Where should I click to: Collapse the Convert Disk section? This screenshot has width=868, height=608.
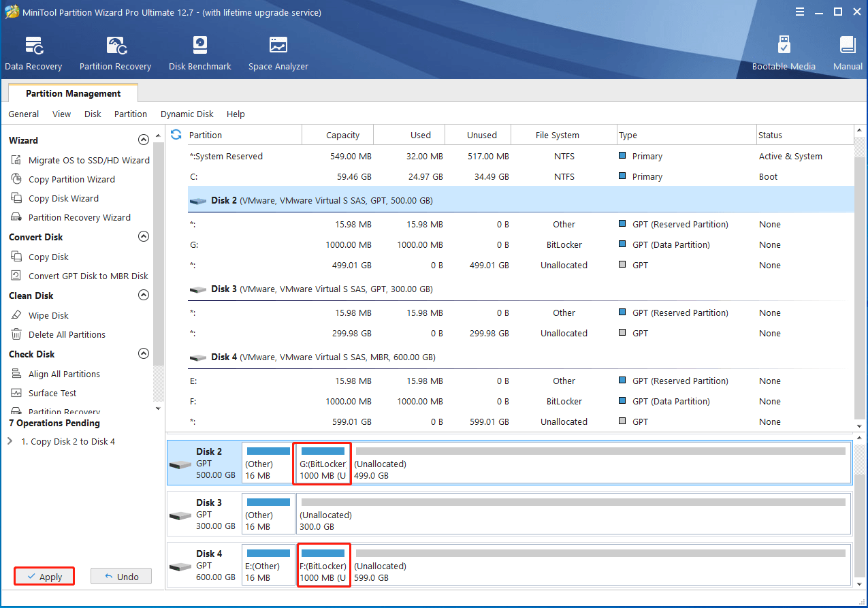click(144, 236)
